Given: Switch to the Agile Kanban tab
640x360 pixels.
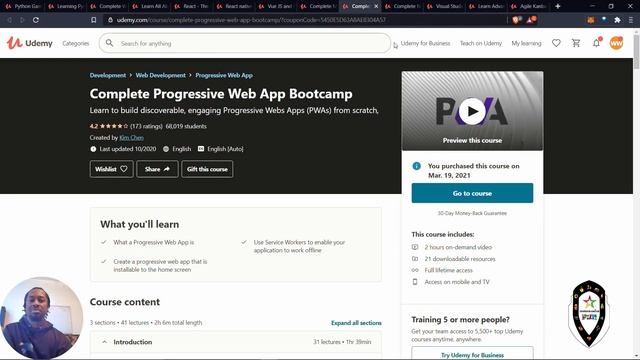Looking at the screenshot, I should pos(529,6).
